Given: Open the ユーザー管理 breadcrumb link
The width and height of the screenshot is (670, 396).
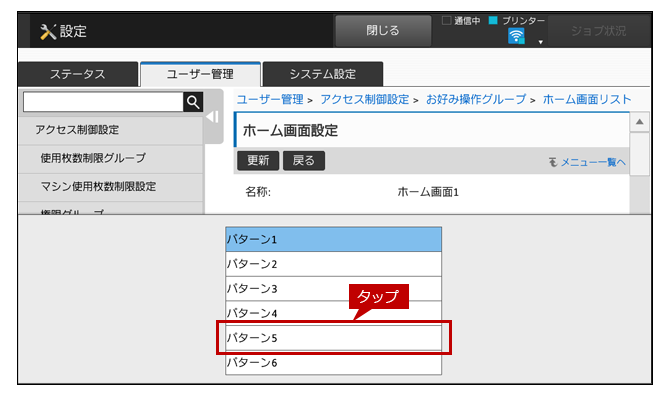Looking at the screenshot, I should pos(270,100).
